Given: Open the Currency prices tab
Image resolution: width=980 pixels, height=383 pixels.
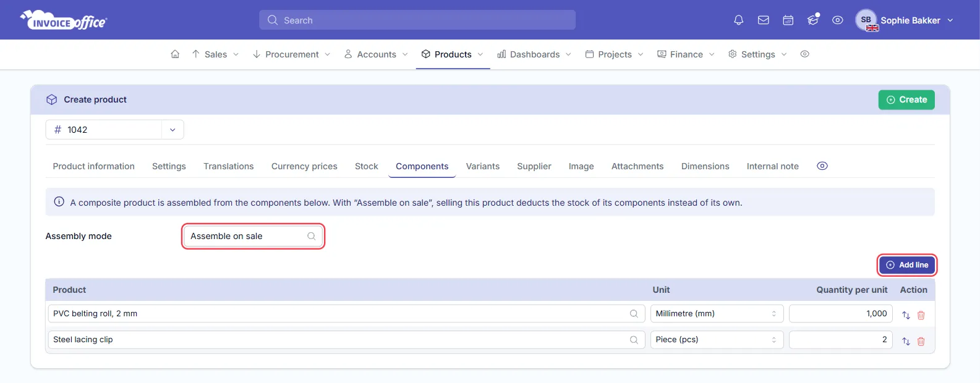Looking at the screenshot, I should [304, 166].
